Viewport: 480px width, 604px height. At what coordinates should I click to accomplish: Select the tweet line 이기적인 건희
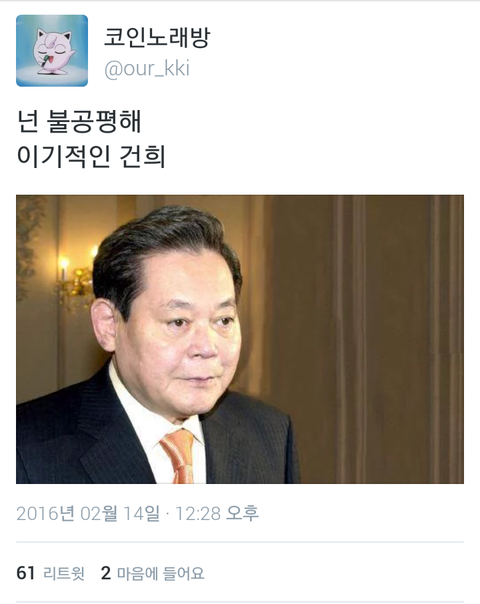[91, 156]
